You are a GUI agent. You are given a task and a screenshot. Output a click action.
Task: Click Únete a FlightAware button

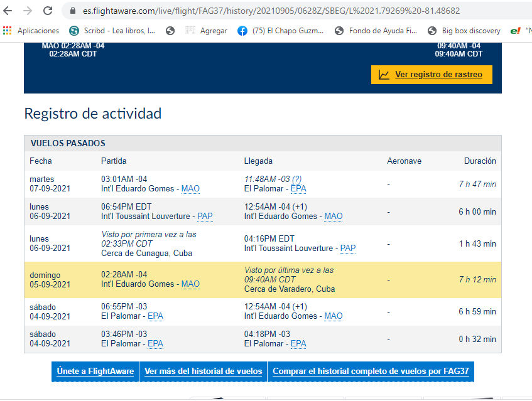(x=95, y=372)
